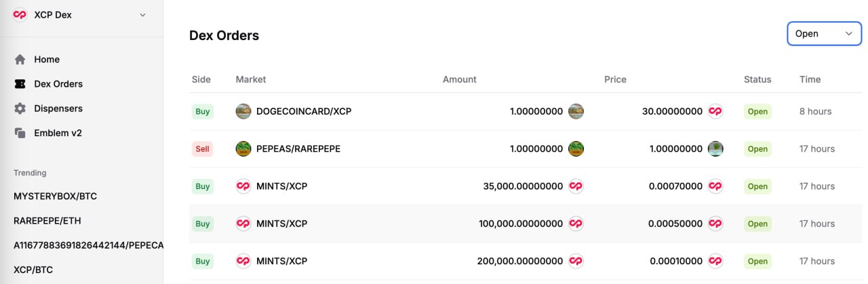Open the Open status filter dropdown
The width and height of the screenshot is (868, 284).
(x=824, y=33)
